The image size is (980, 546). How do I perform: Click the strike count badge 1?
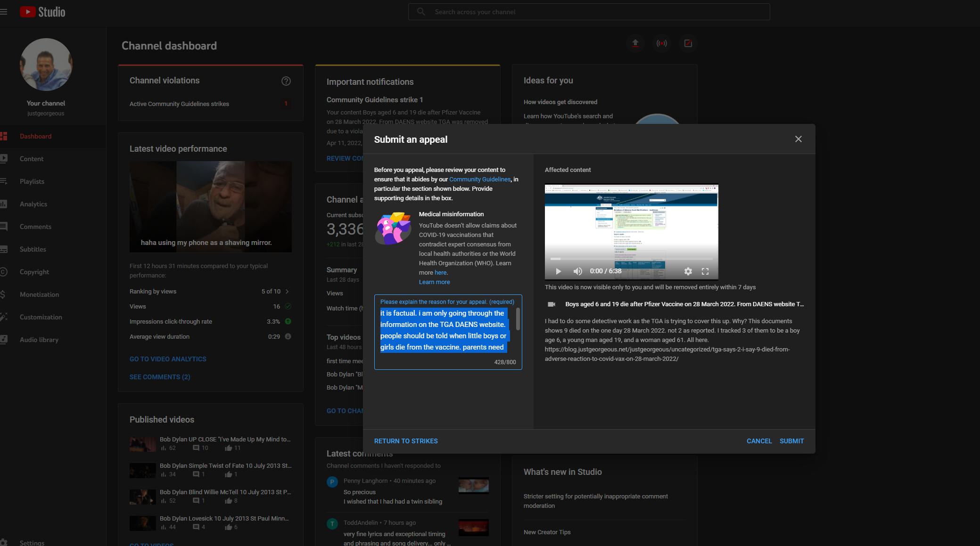coord(286,104)
